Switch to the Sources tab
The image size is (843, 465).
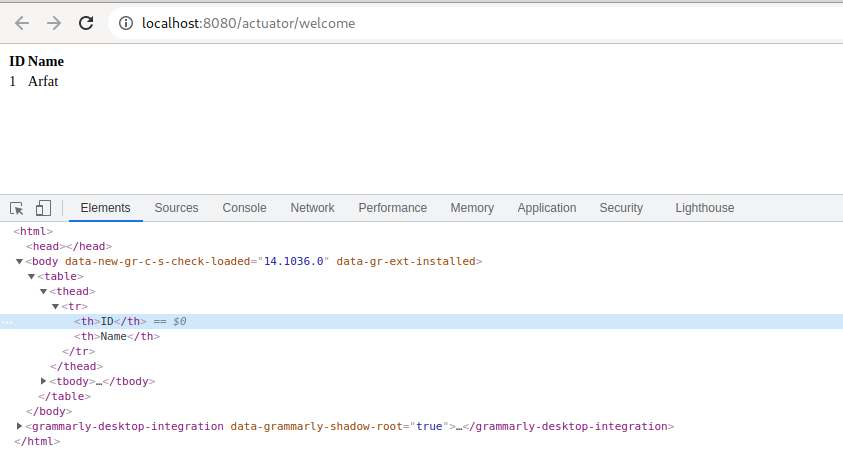[176, 208]
